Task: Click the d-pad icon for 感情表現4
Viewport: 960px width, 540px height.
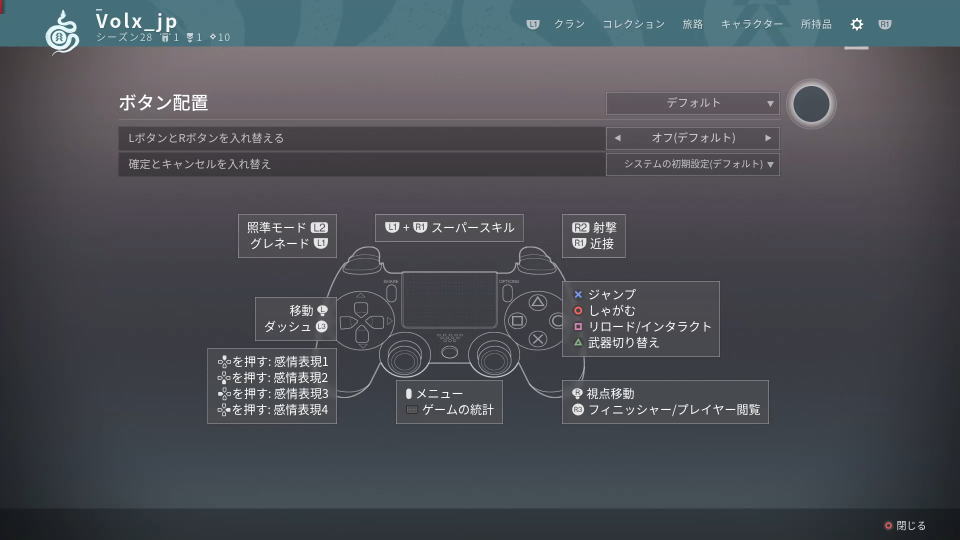Action: click(x=224, y=410)
